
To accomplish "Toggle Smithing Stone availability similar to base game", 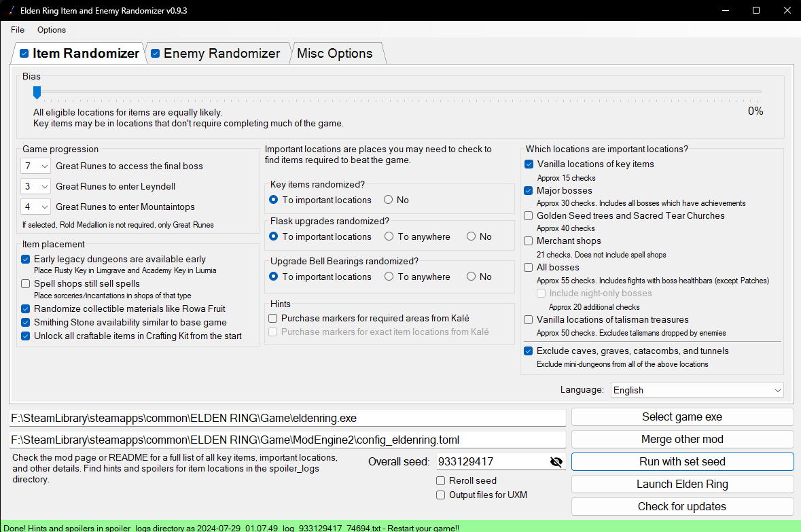I will click(x=26, y=323).
